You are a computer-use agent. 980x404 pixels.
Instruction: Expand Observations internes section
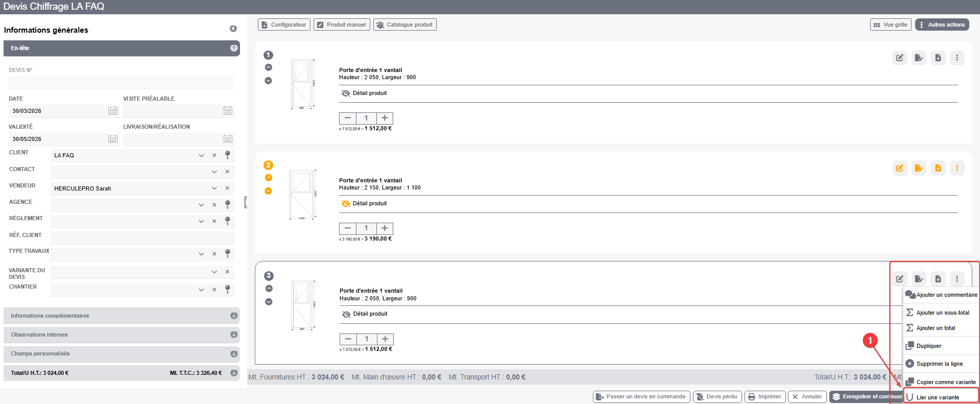[122, 335]
